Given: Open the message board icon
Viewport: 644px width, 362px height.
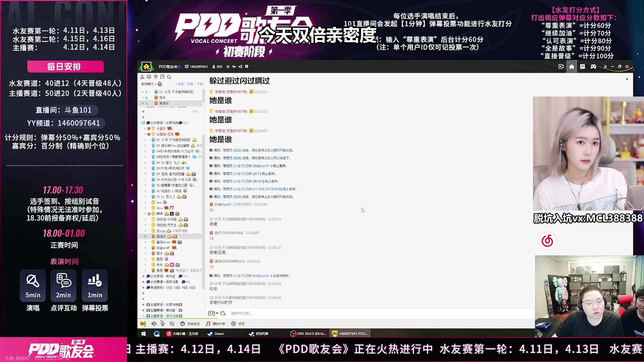Looking at the screenshot, I should coord(162,77).
